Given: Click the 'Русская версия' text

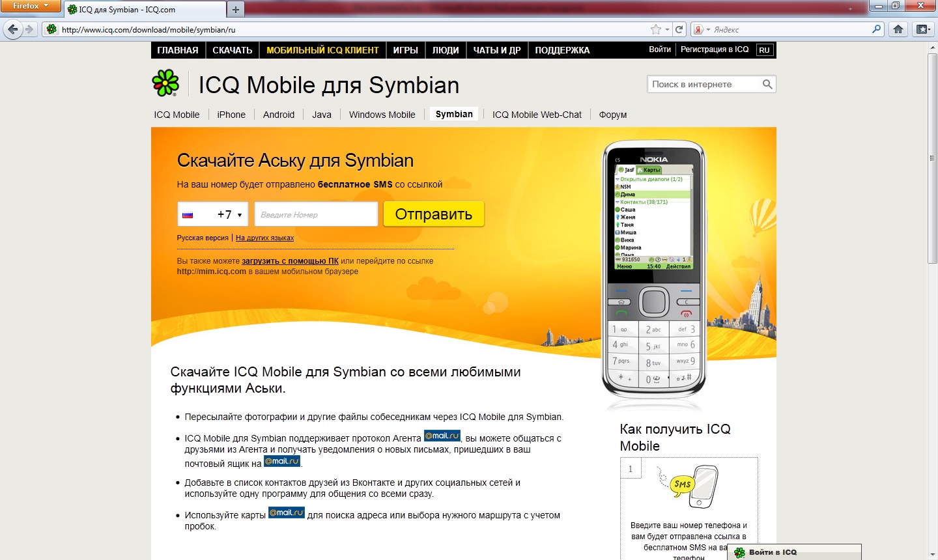Looking at the screenshot, I should (203, 238).
